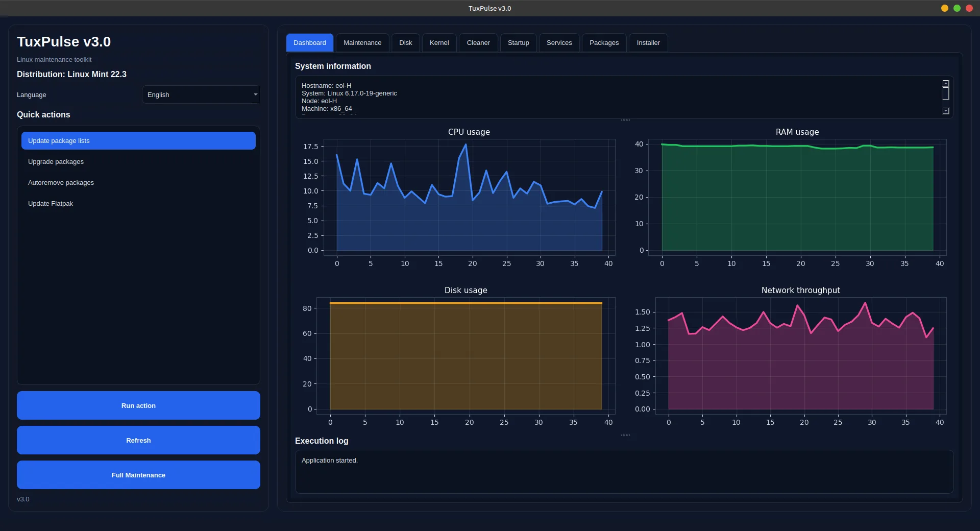Switch to the Installer tab
This screenshot has height=531, width=980.
(648, 42)
